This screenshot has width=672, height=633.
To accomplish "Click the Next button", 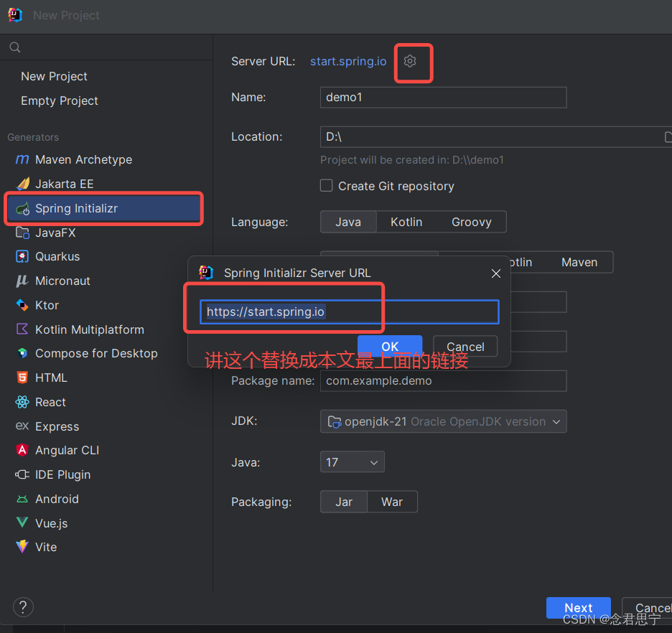I will (x=579, y=608).
